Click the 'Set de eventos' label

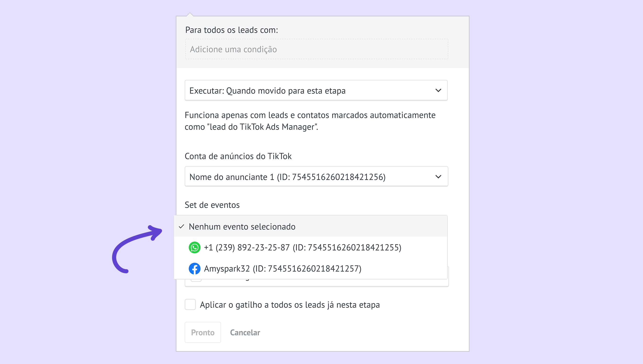pyautogui.click(x=212, y=205)
